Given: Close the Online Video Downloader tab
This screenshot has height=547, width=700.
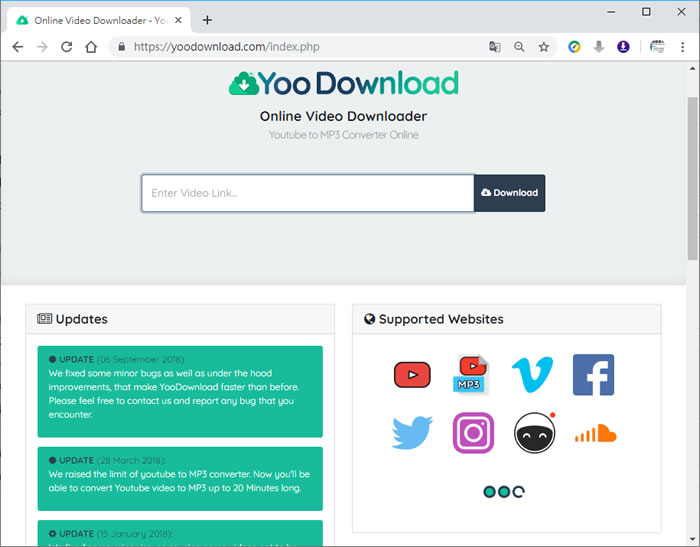Looking at the screenshot, I should [178, 20].
